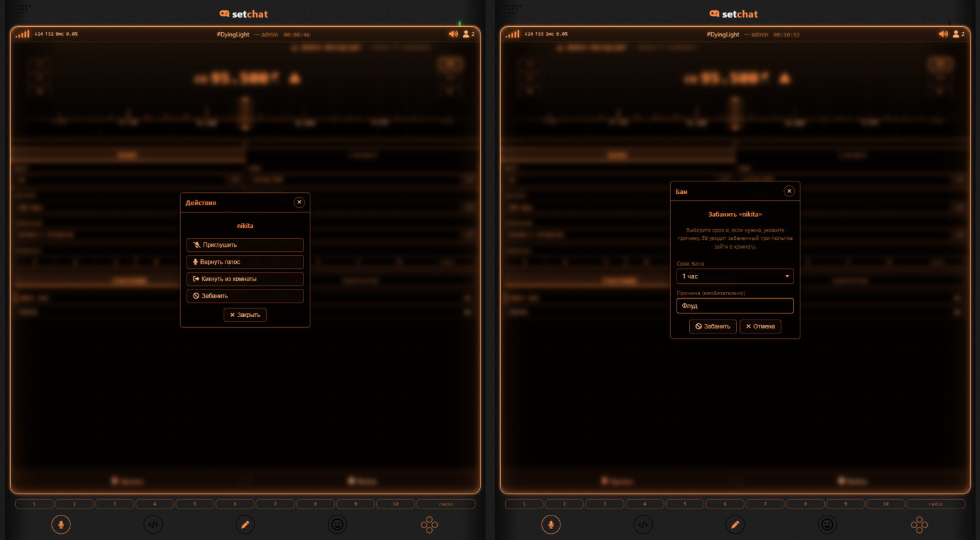Open the emoji smiley in right window
The height and width of the screenshot is (540, 980).
pyautogui.click(x=827, y=524)
